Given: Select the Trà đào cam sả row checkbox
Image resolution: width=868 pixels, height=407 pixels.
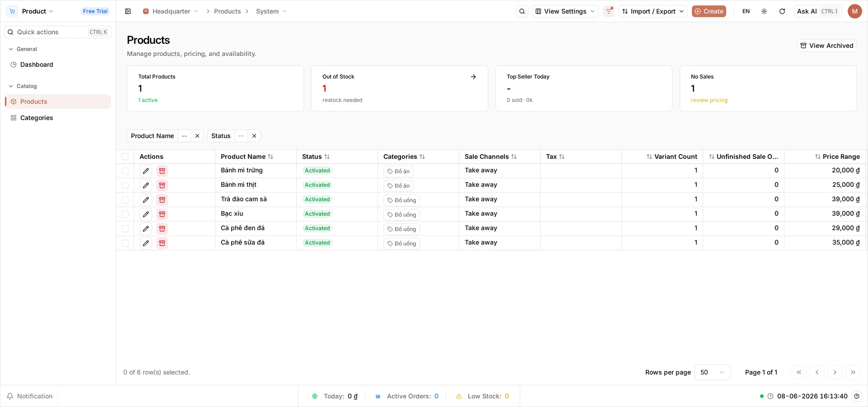Looking at the screenshot, I should tap(125, 200).
